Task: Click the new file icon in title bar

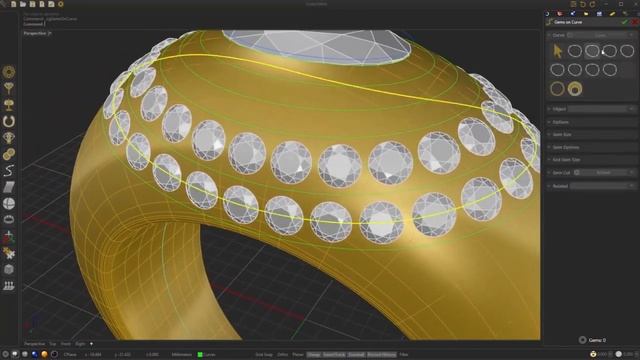Action: 13,4
